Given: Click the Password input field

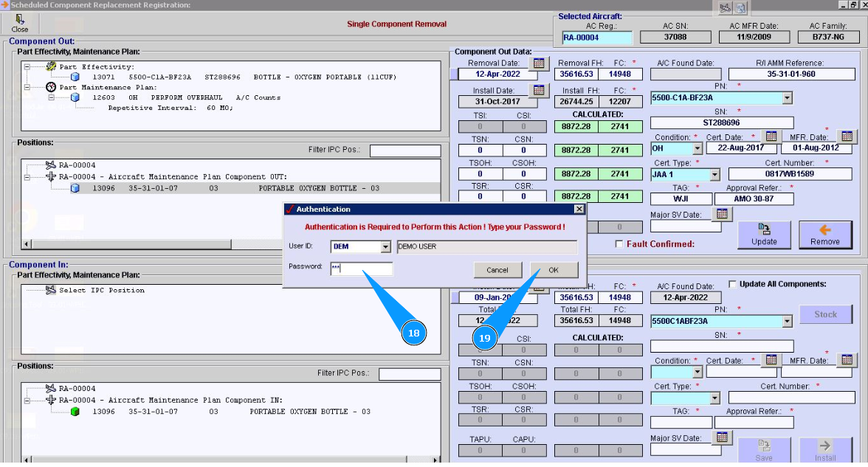Looking at the screenshot, I should pos(361,269).
